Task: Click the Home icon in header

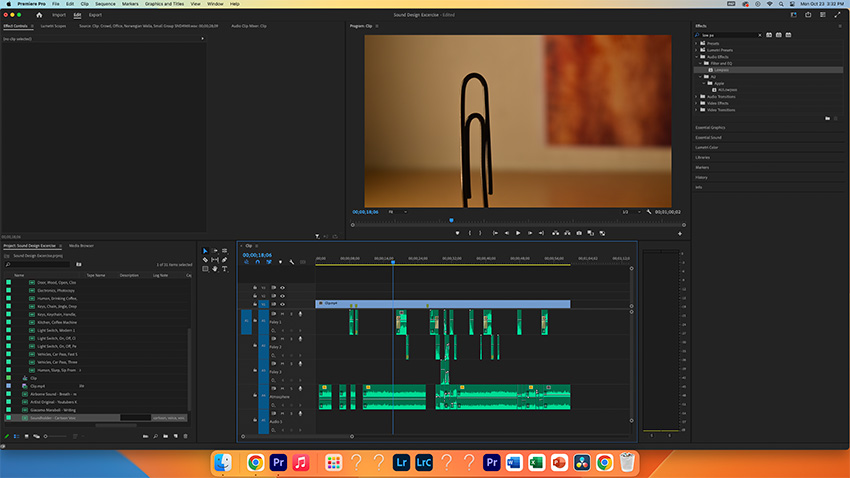Action: tap(39, 15)
